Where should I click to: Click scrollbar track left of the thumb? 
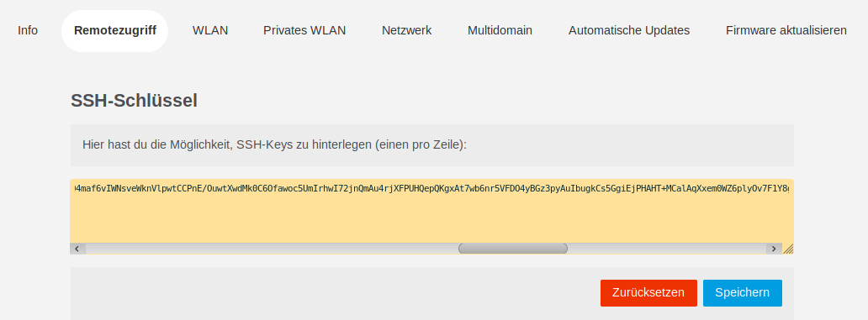coord(271,249)
